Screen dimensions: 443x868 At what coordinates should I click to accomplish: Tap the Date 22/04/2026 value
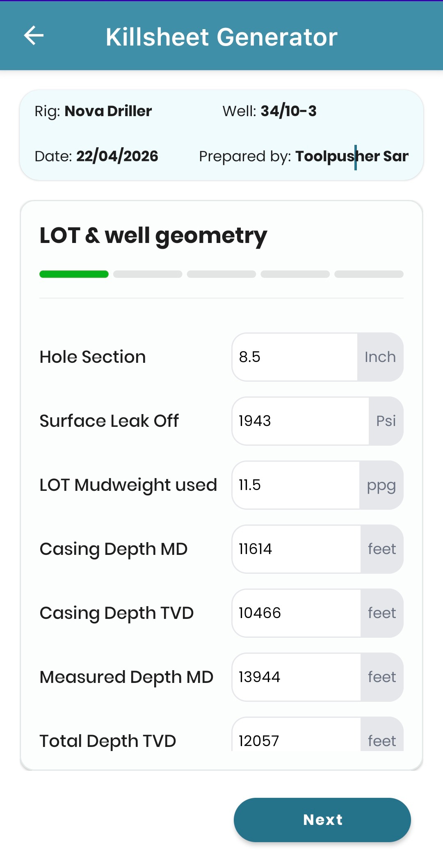[x=117, y=156]
